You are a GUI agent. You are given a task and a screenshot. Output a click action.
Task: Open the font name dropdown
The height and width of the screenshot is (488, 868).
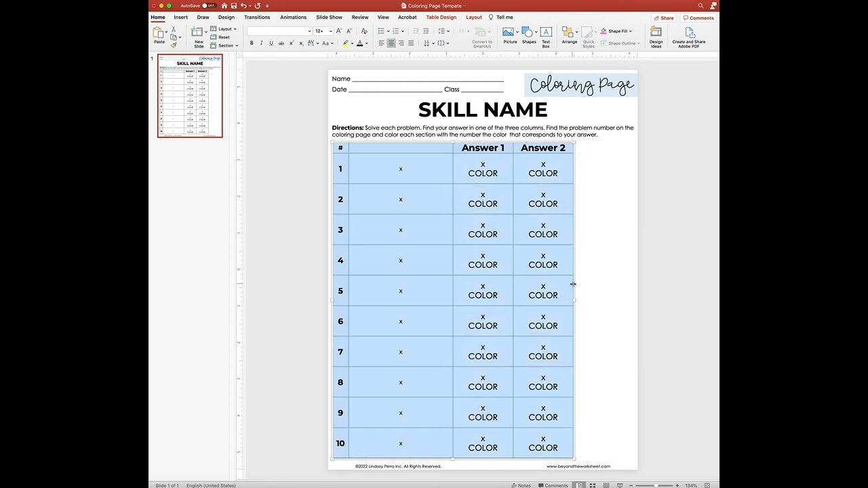[x=309, y=31]
